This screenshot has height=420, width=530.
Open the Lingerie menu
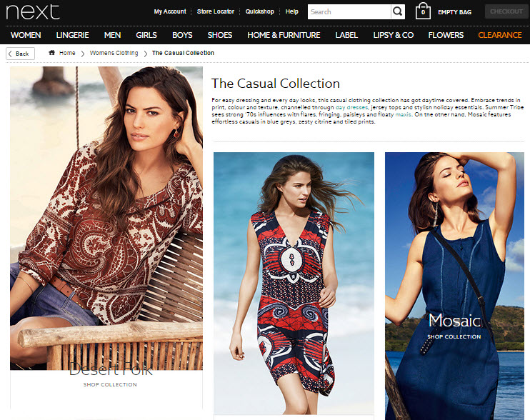(x=72, y=35)
